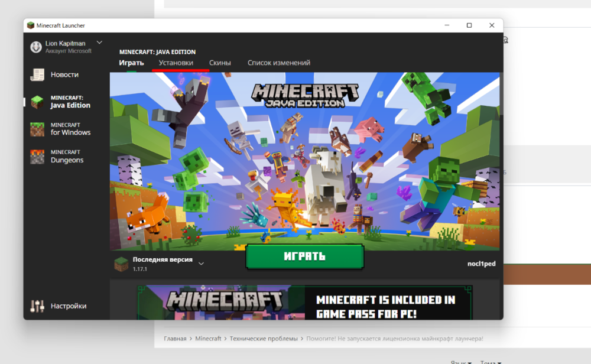591x364 pixels.
Task: Maximize the Minecraft Launcher window
Action: [x=469, y=25]
